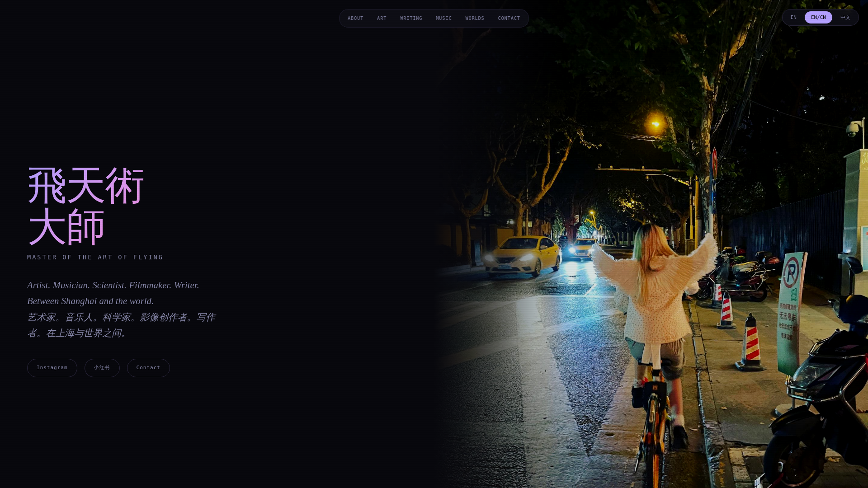868x488 pixels.
Task: Click the 'MASTER OF THE ART OF FLYING' subtitle
Action: tap(95, 257)
